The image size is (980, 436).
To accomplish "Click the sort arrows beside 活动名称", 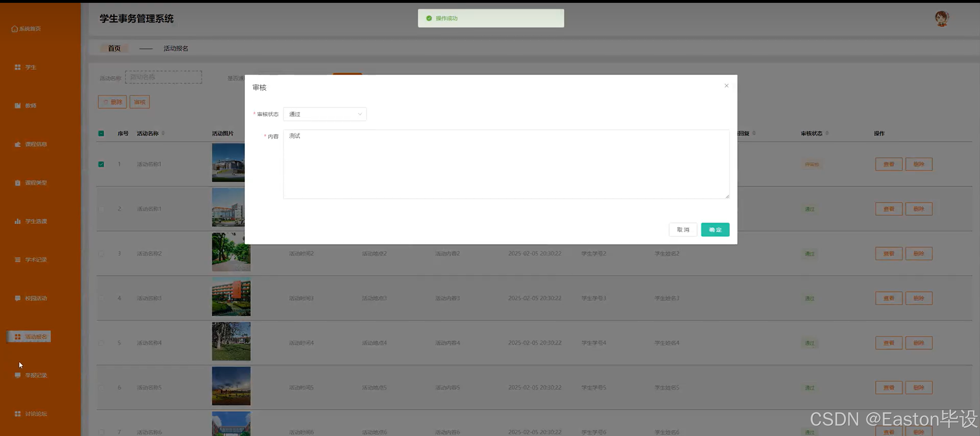I will pos(163,133).
